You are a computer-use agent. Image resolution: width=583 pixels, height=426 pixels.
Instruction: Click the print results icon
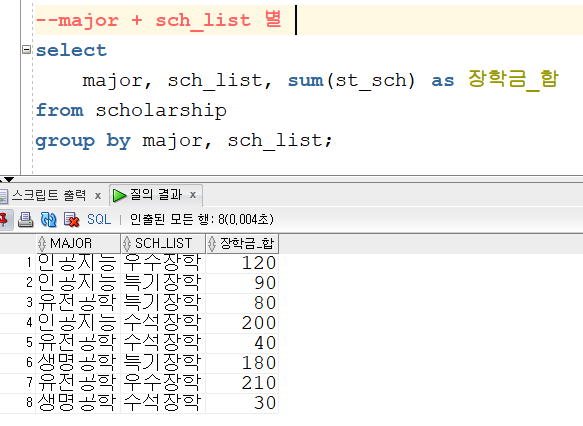[x=25, y=220]
